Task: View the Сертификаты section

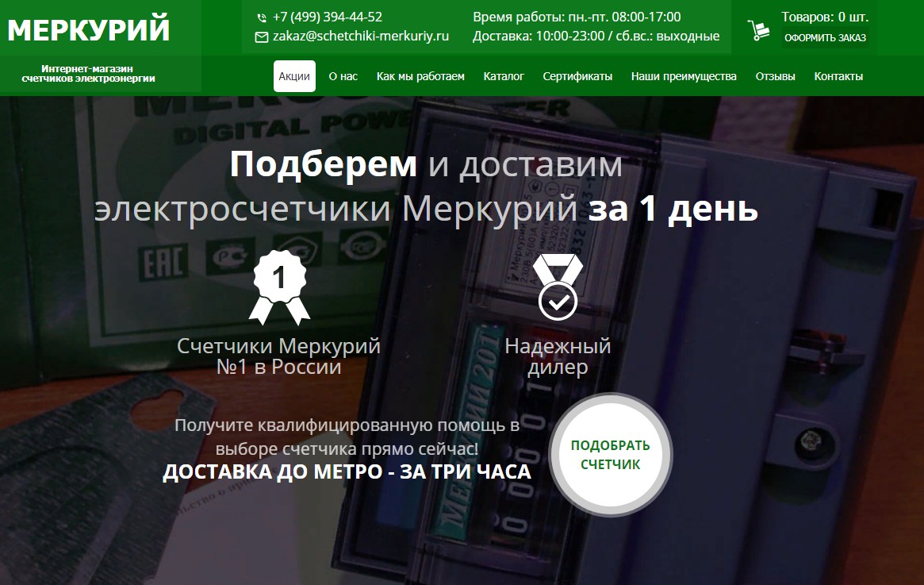Action: [x=577, y=76]
